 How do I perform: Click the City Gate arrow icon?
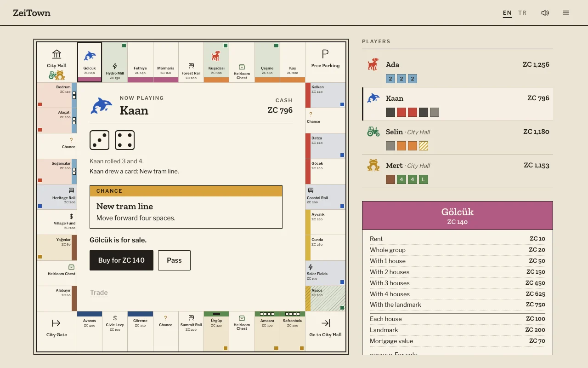click(57, 323)
